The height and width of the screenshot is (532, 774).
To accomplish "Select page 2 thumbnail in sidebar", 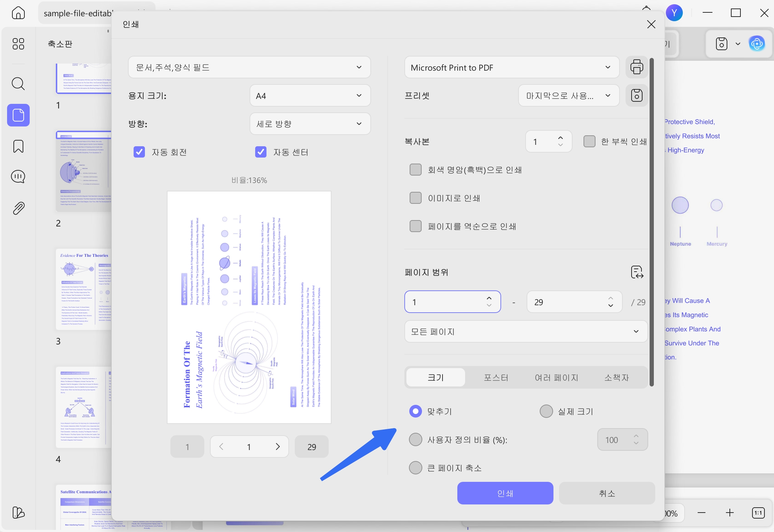I will (x=84, y=171).
